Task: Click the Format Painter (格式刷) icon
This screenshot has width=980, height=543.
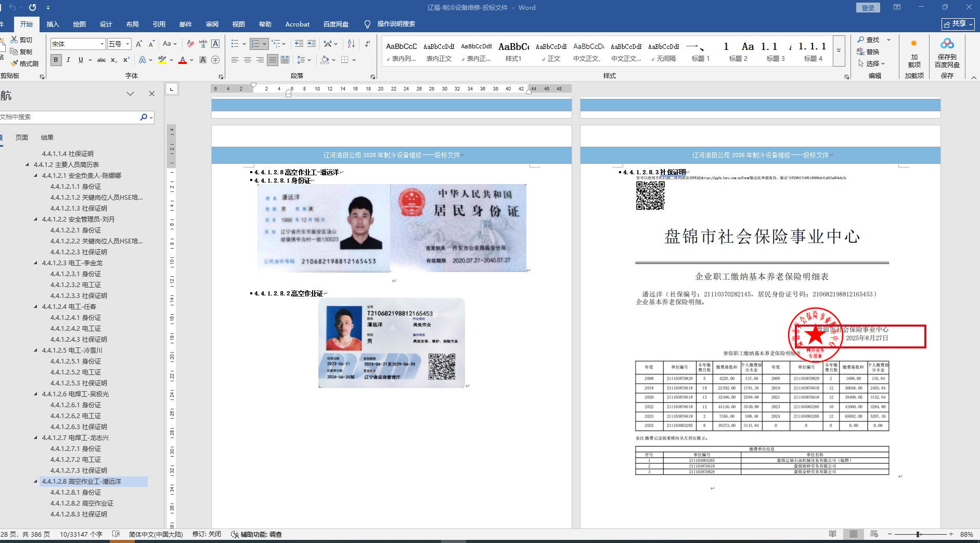Action: coord(15,63)
